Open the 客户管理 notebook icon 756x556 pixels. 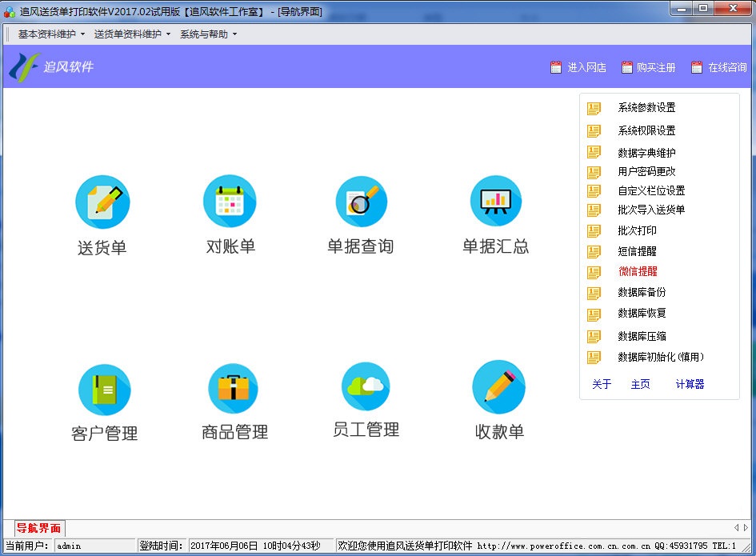pyautogui.click(x=104, y=390)
